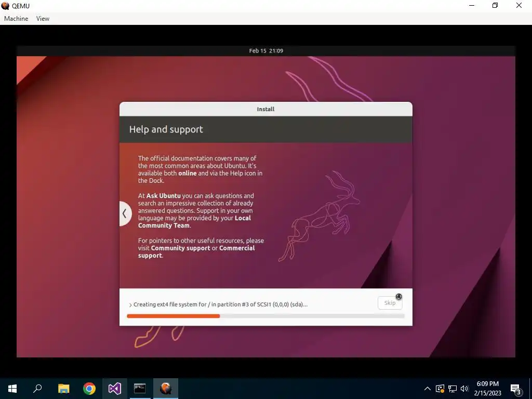Viewport: 532px width, 399px height.
Task: Open the Windows clock and date
Action: tap(487, 389)
